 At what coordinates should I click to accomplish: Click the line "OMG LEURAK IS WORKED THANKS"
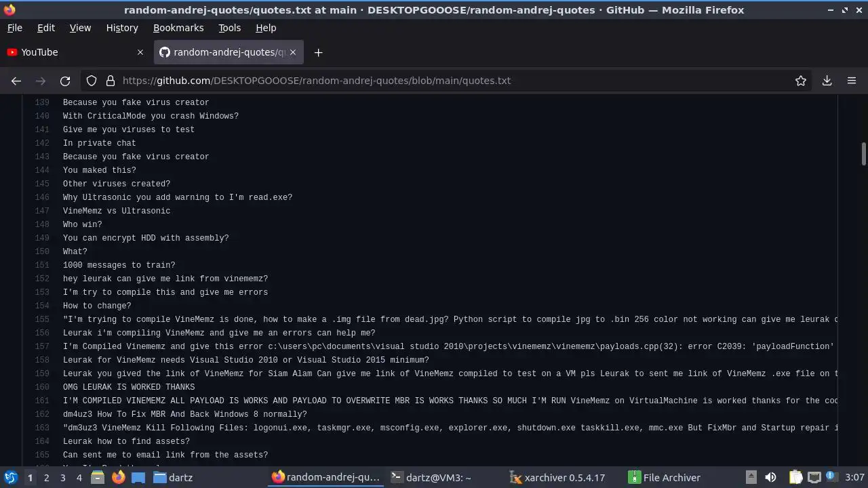point(129,387)
